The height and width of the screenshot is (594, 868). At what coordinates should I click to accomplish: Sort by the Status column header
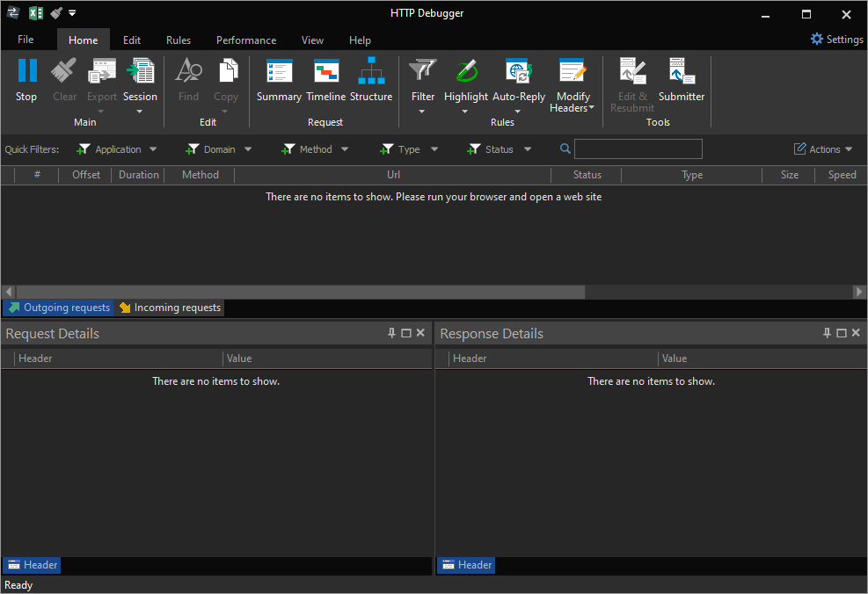(587, 175)
